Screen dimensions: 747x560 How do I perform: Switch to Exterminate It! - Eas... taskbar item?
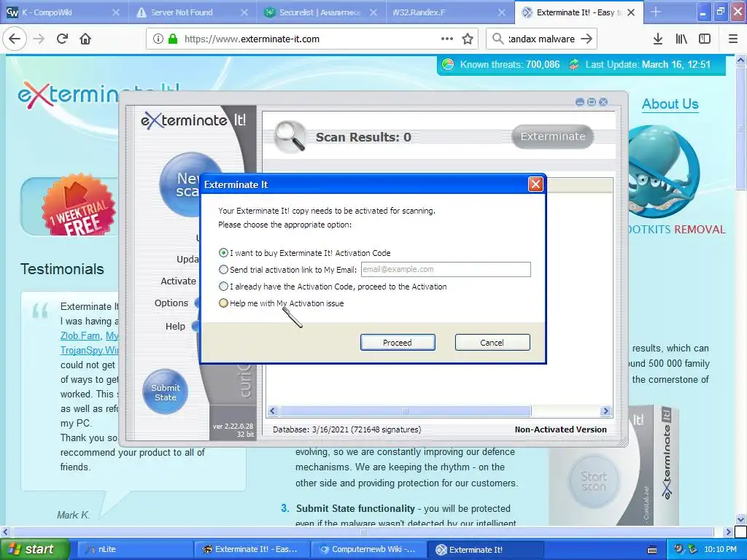(x=252, y=550)
